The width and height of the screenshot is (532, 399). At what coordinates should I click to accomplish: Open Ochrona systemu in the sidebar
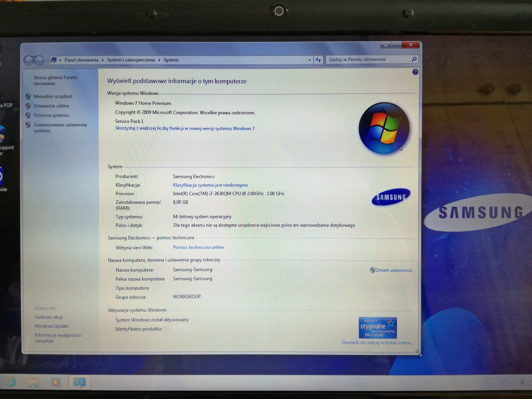click(x=51, y=115)
